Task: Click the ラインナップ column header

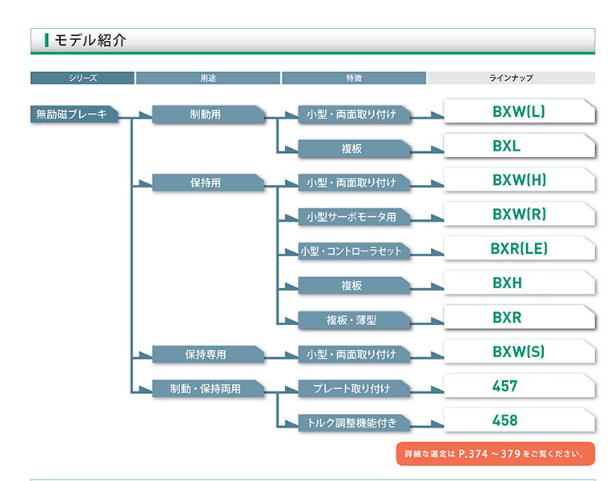Action: point(510,77)
